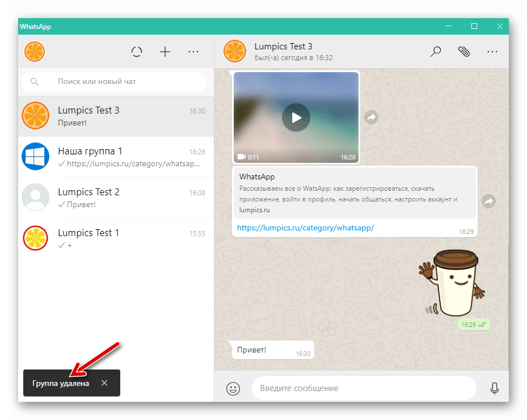The width and height of the screenshot is (527, 420).
Task: Open Lumpics Test 2 chat
Action: tap(116, 198)
